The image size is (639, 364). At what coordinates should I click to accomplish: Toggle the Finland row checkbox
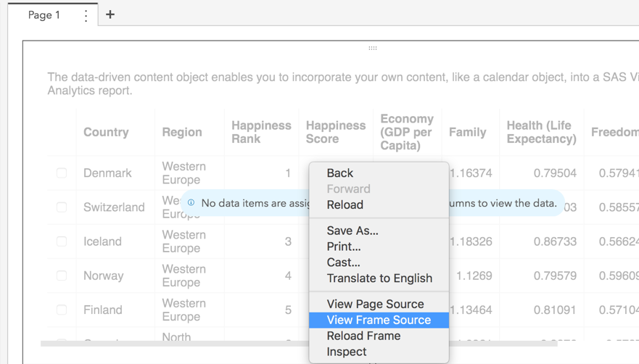(62, 310)
